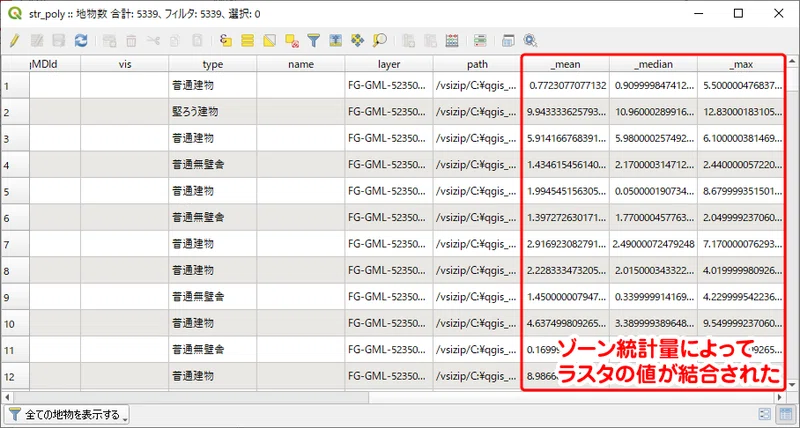Open the field calculator
Screen dimensions: 800x428
click(452, 40)
